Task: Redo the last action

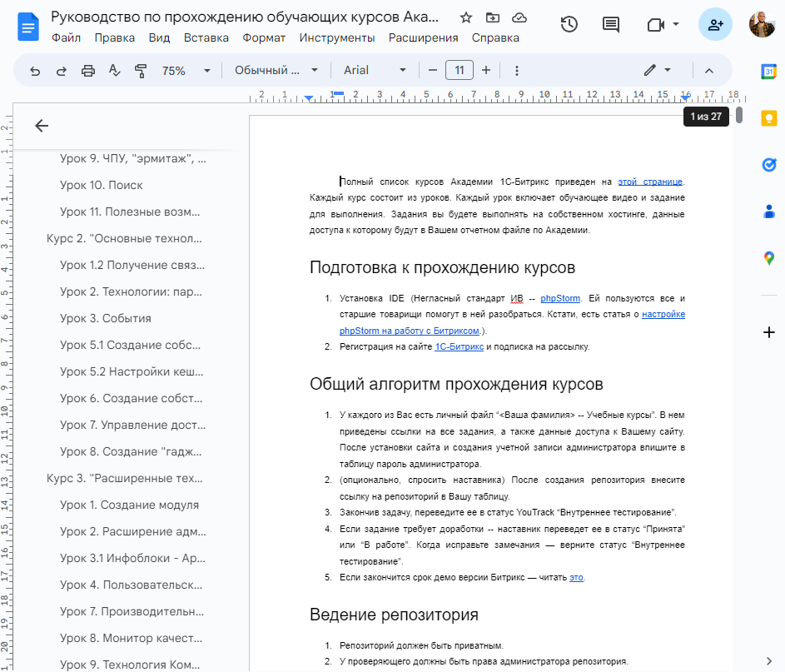Action: (x=61, y=71)
